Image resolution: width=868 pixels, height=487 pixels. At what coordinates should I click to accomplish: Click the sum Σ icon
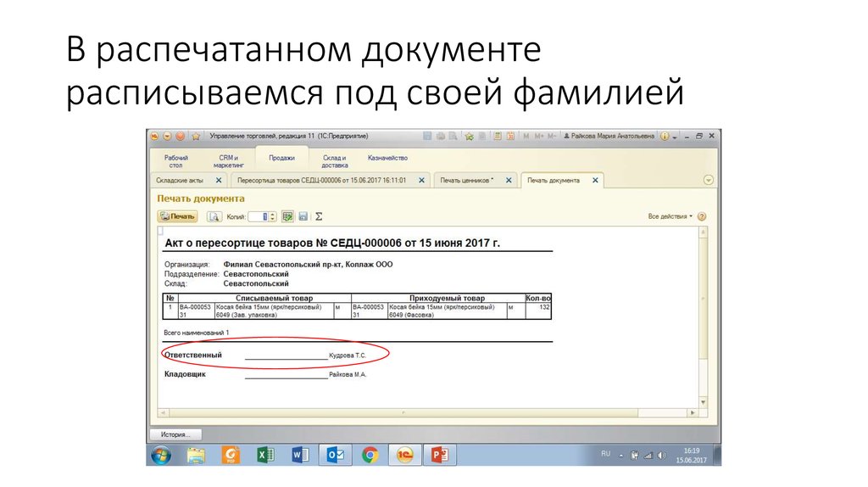coord(319,216)
